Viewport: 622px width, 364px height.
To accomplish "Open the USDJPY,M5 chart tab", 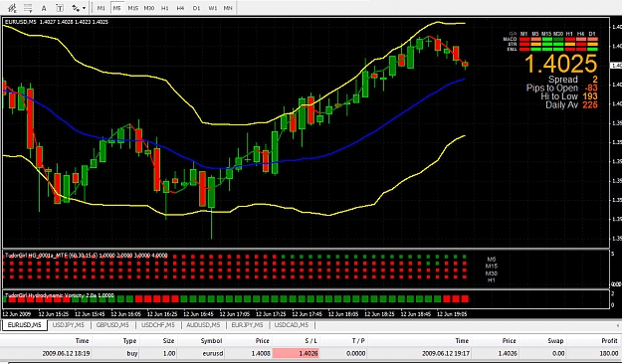I will click(x=69, y=325).
